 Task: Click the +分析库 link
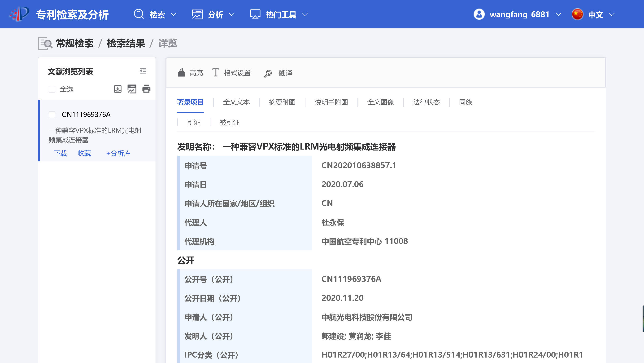pyautogui.click(x=118, y=153)
